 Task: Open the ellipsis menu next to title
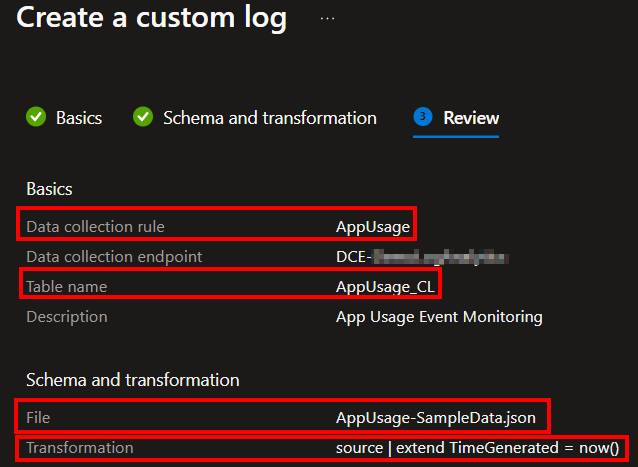(x=328, y=18)
